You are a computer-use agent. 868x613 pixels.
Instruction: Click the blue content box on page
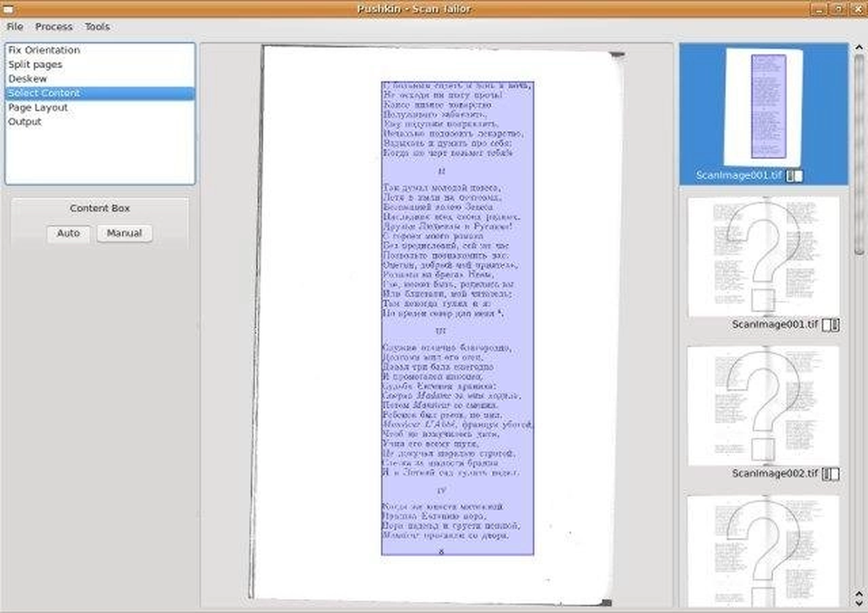point(458,318)
